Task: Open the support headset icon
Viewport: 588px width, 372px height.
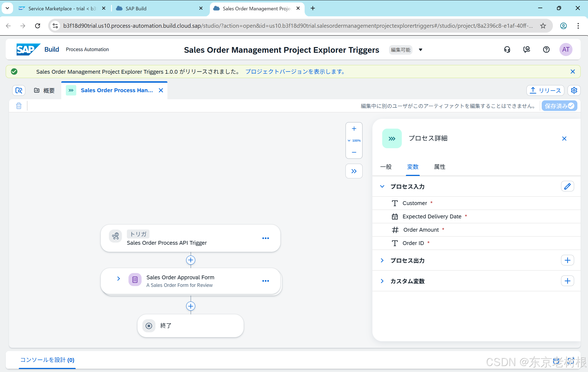Action: (507, 49)
